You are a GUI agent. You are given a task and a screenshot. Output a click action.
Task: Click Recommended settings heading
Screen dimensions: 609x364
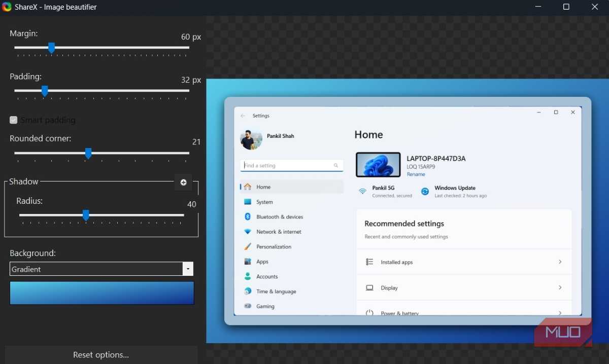(x=404, y=224)
